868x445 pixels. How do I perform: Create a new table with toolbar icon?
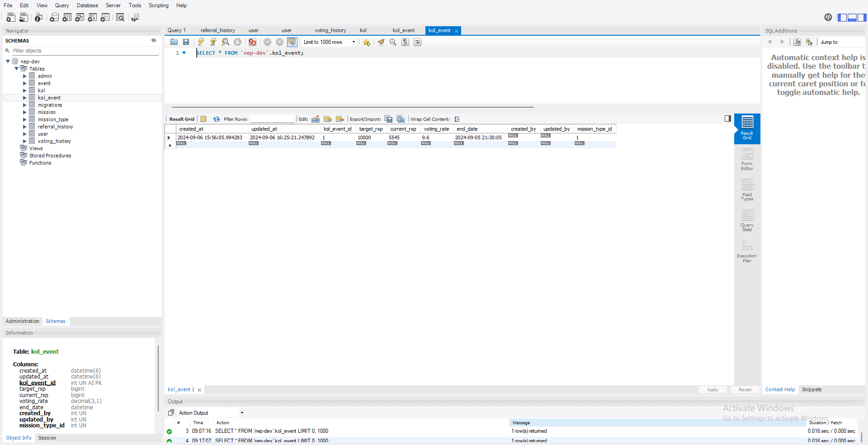(67, 17)
